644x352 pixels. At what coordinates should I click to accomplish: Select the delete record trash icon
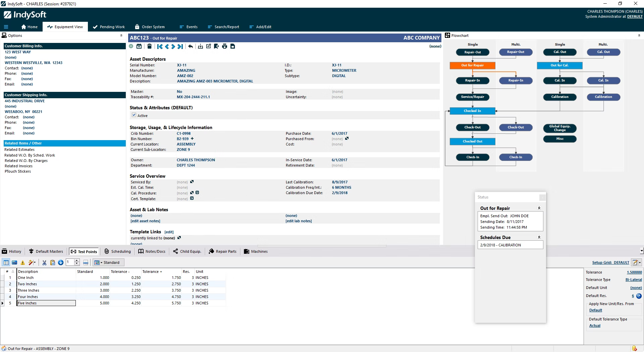[x=150, y=47]
